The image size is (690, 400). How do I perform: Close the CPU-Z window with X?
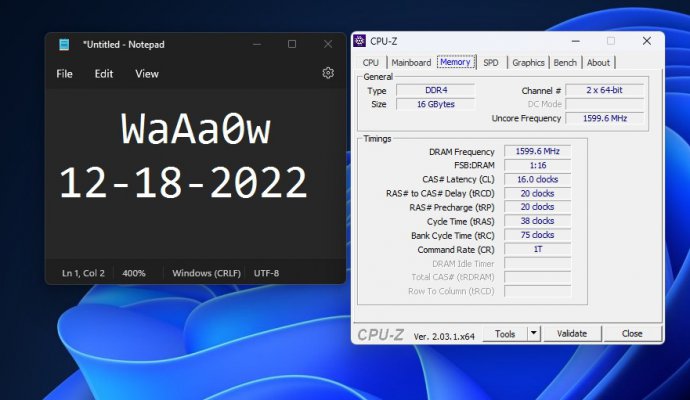click(646, 41)
